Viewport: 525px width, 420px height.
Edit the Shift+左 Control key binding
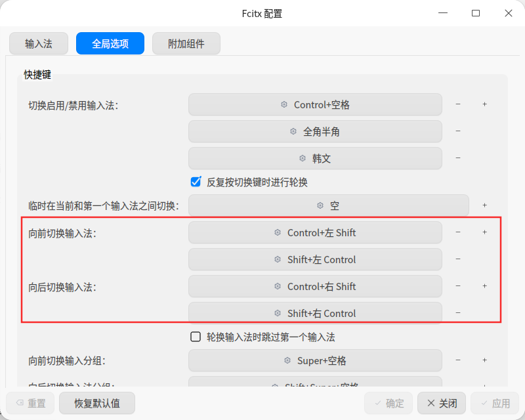(x=315, y=259)
